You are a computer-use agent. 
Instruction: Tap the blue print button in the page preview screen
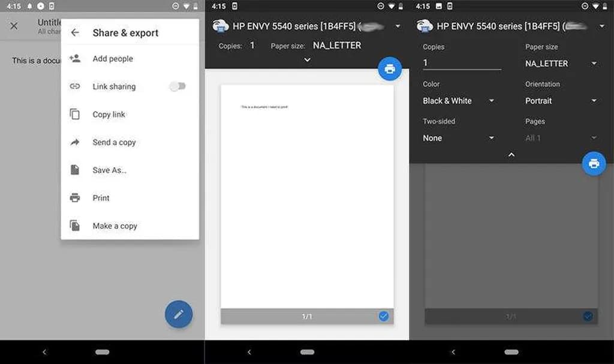click(390, 69)
